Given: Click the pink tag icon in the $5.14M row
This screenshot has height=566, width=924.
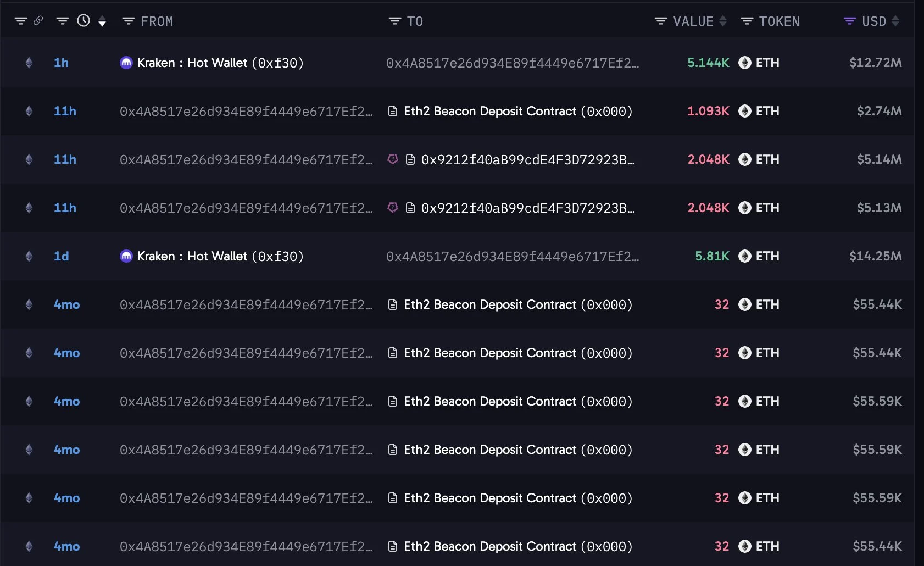Looking at the screenshot, I should point(393,159).
